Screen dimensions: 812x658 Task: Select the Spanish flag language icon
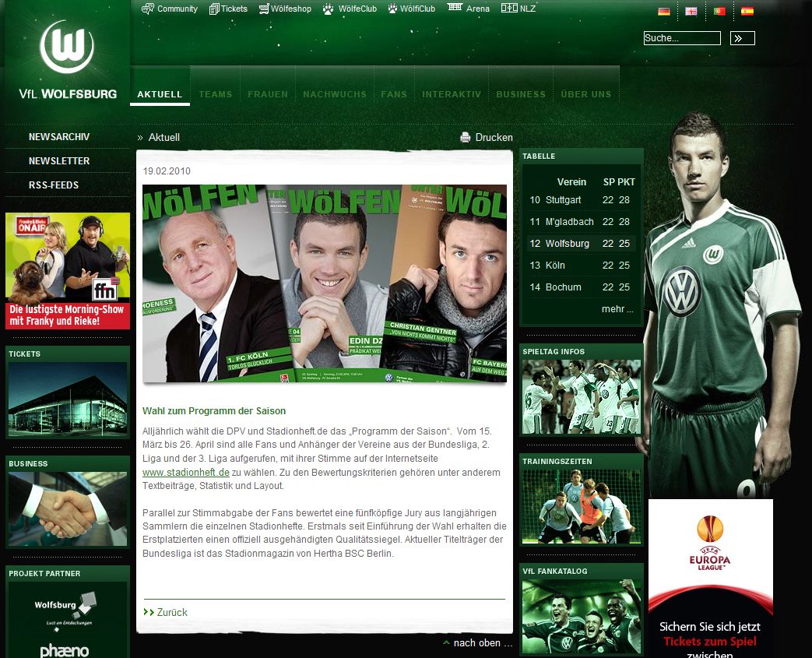747,12
